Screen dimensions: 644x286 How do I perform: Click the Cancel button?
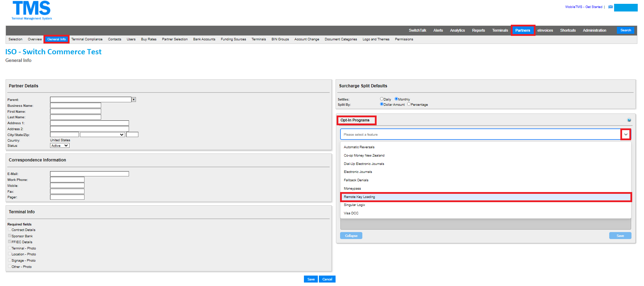(x=327, y=279)
